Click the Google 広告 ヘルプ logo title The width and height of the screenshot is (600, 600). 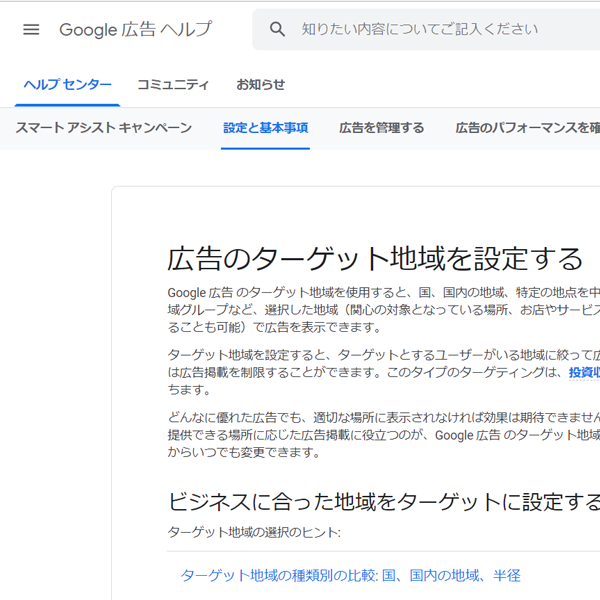coord(135,29)
